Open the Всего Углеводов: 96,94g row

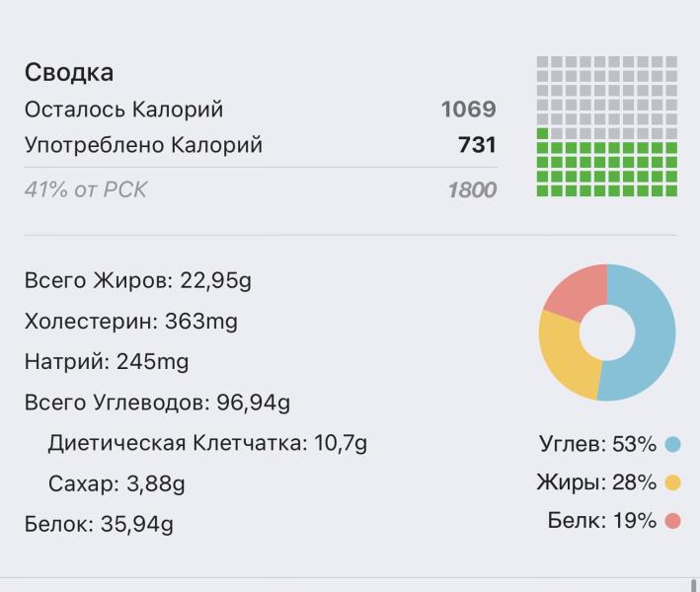(157, 403)
